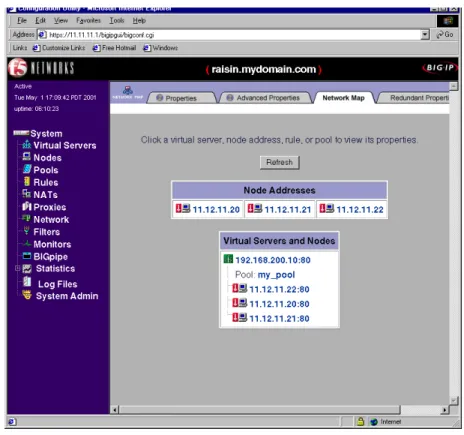Viewport: 464px width, 435px height.
Task: Open the address bar dropdown arrow
Action: (x=425, y=35)
